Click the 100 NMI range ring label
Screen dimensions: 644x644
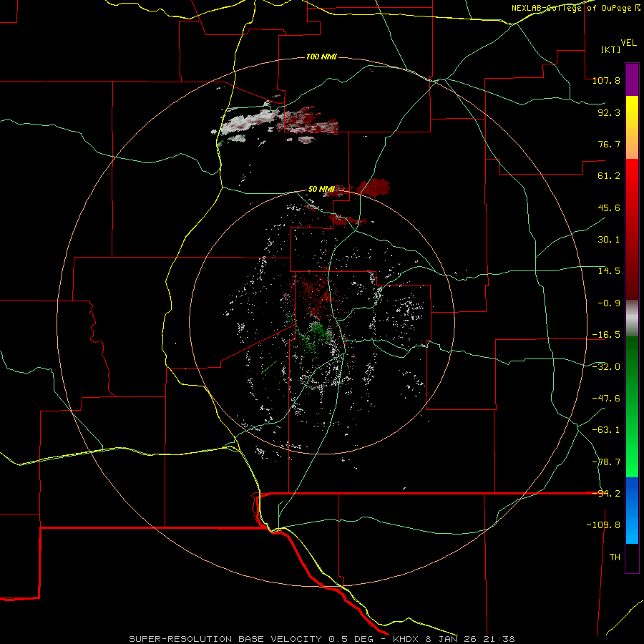[321, 57]
